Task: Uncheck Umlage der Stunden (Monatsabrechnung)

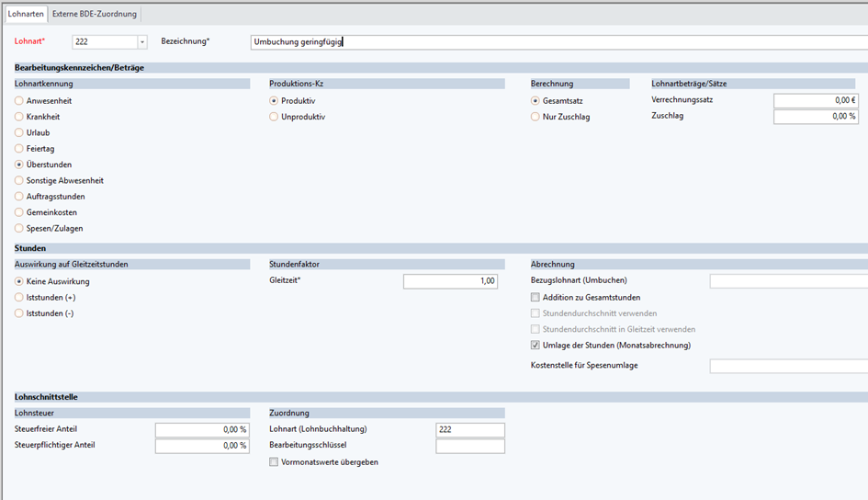Action: point(535,346)
